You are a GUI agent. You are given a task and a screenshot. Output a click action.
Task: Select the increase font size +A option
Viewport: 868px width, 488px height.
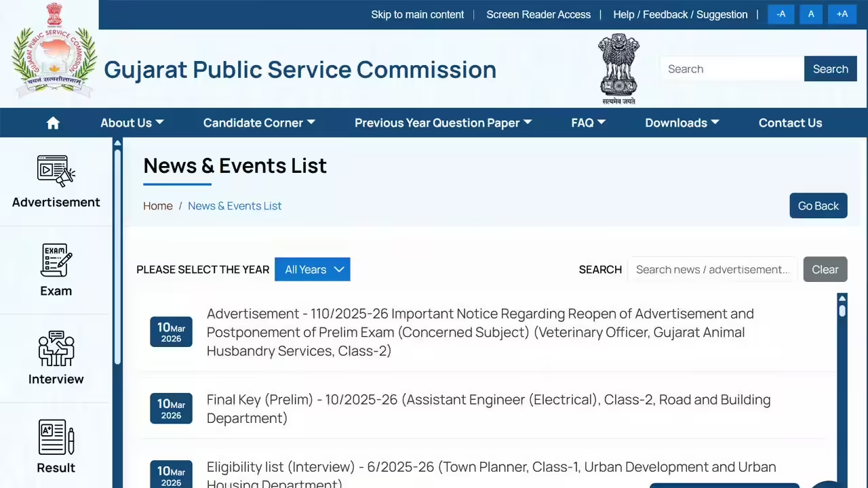842,14
